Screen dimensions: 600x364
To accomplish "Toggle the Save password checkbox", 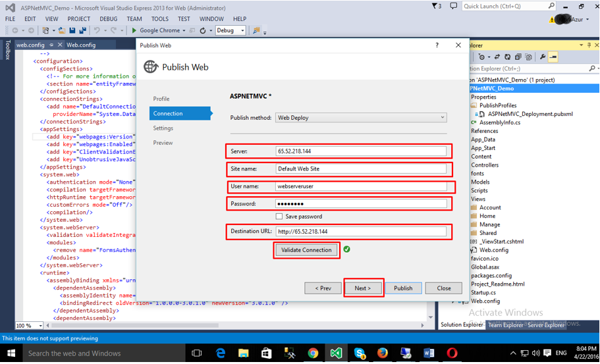I will coord(279,217).
